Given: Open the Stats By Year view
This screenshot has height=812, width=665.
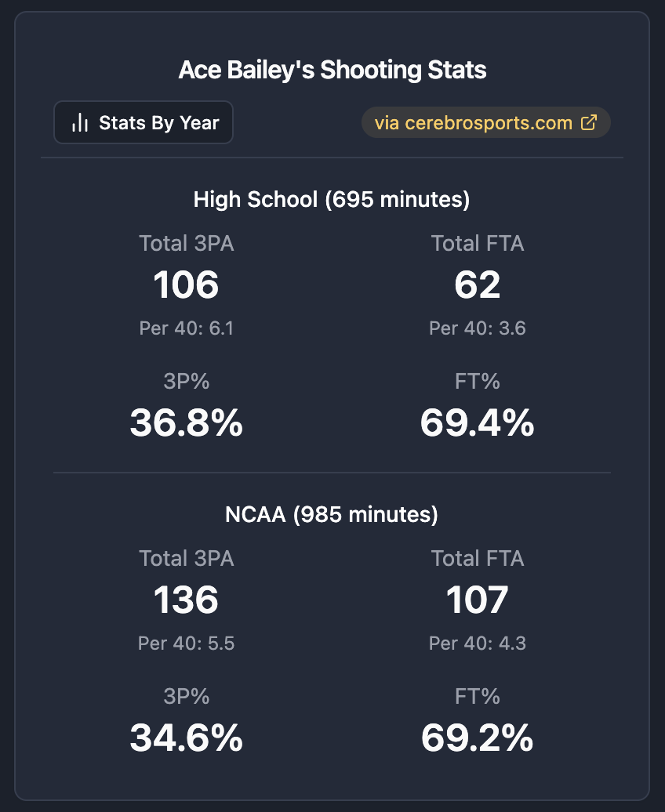Looking at the screenshot, I should [x=144, y=123].
